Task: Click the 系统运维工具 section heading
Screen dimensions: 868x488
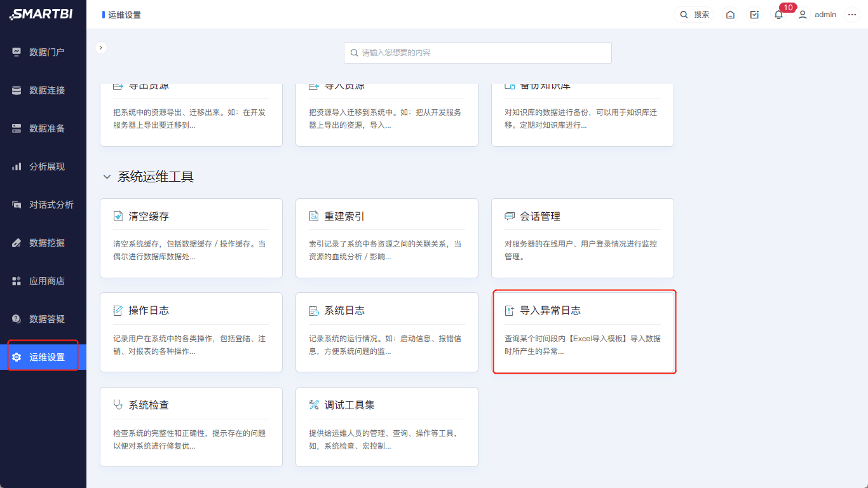Action: pyautogui.click(x=156, y=177)
